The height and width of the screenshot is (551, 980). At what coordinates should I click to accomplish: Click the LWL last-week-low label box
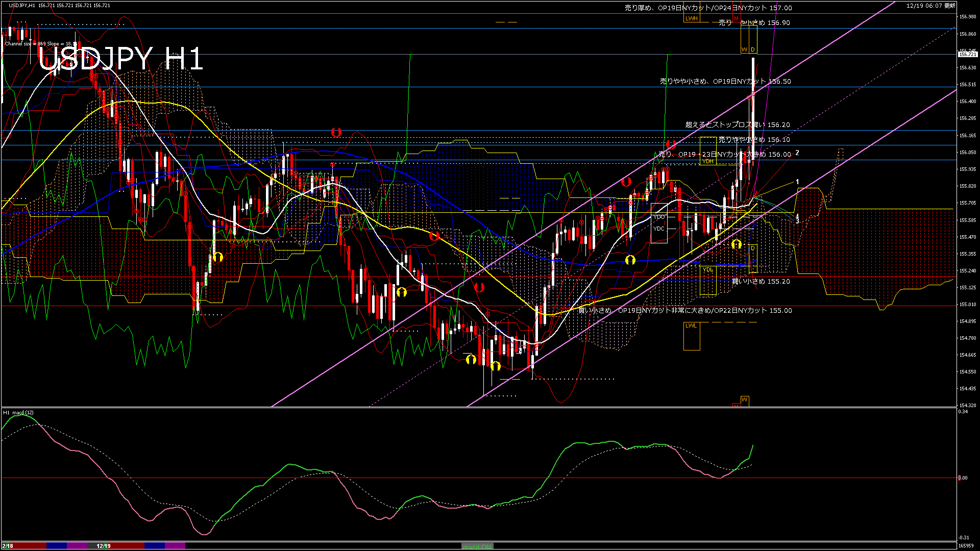(691, 325)
